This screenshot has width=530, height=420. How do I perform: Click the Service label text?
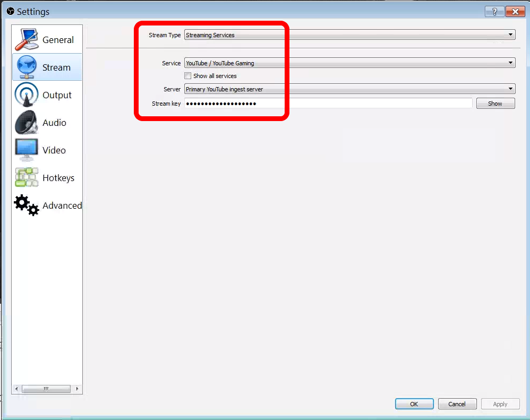coord(172,63)
